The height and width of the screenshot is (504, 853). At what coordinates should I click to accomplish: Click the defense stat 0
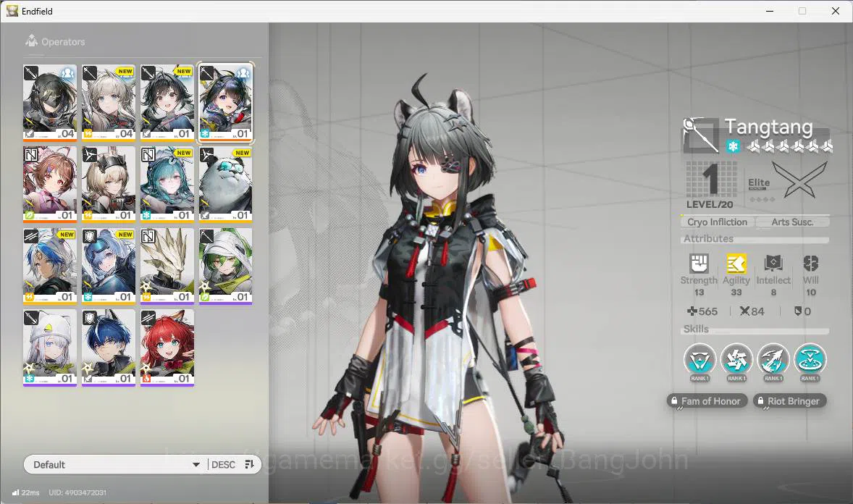(802, 311)
